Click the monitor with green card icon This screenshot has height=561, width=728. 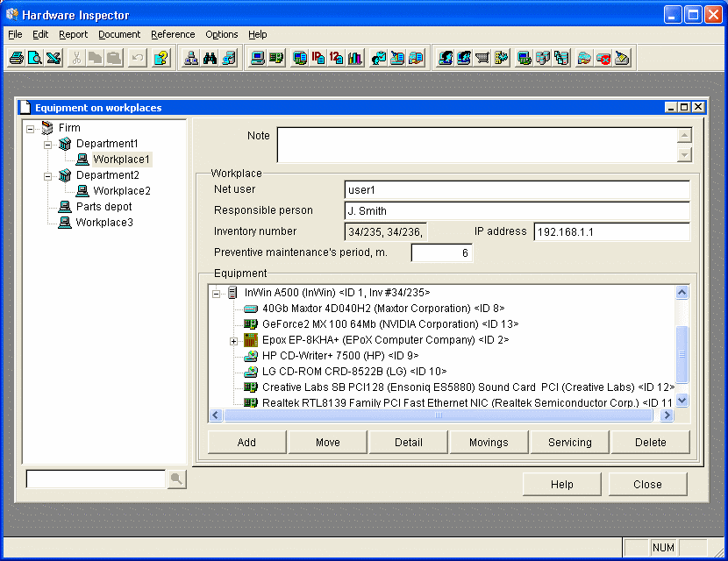point(525,58)
